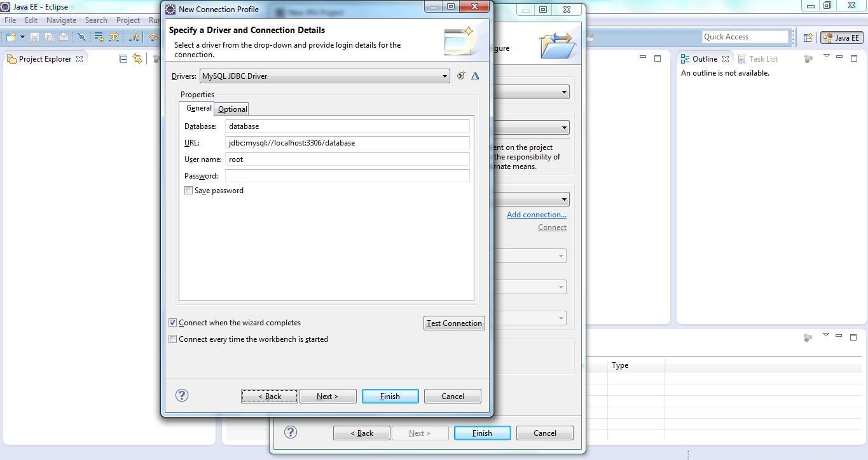
Task: Click the Edit Driver Definition triangle icon
Action: tap(475, 76)
